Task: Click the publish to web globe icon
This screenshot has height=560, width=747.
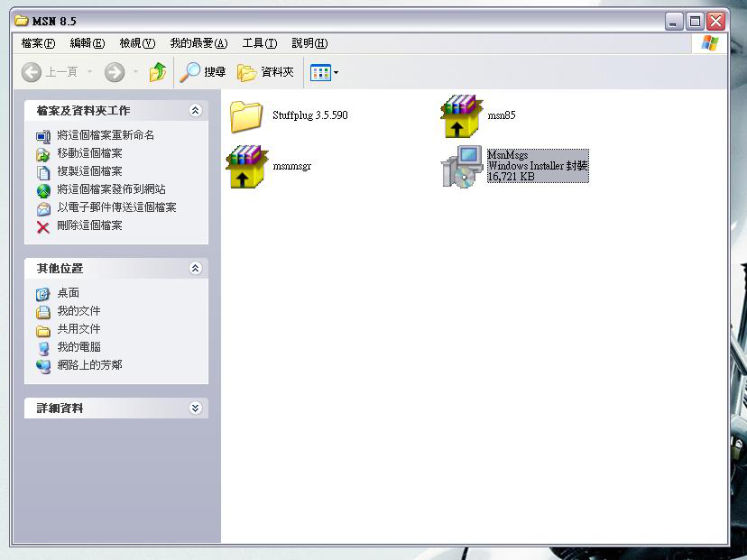Action: 43,191
